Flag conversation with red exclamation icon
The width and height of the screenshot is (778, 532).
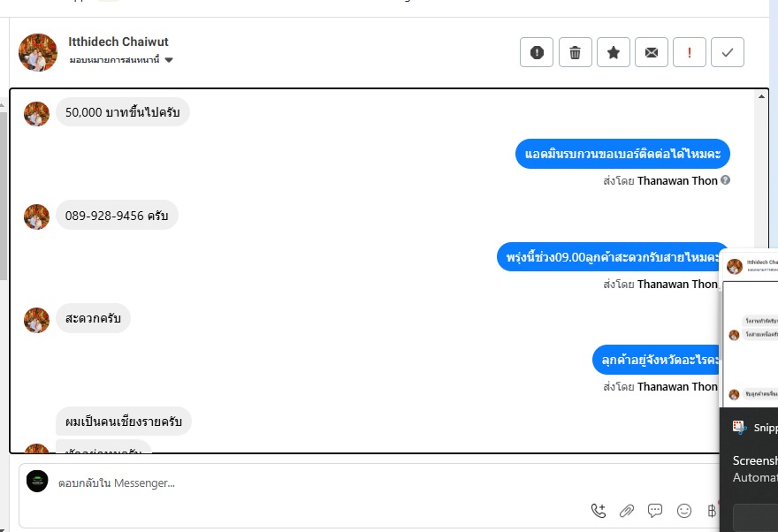tap(690, 52)
